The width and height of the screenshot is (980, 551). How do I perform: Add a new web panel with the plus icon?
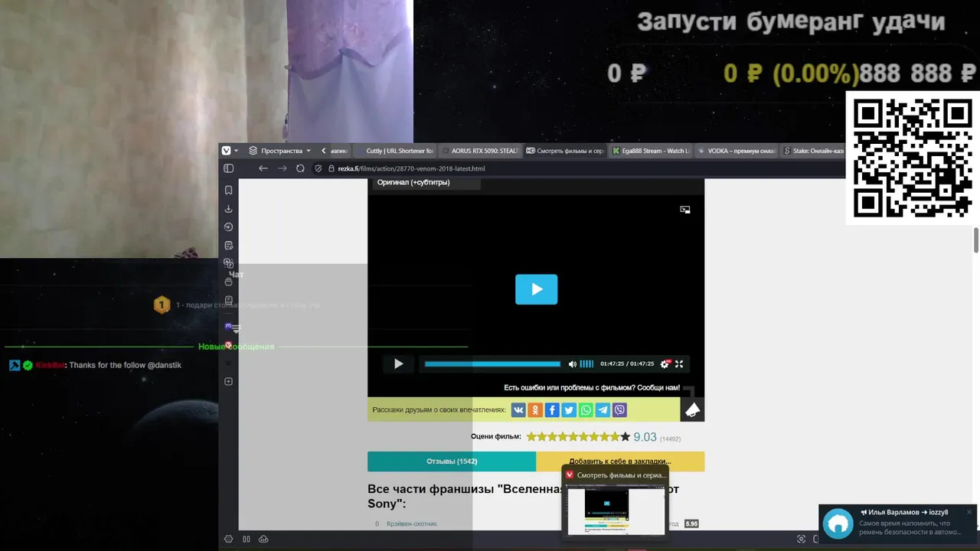(228, 381)
